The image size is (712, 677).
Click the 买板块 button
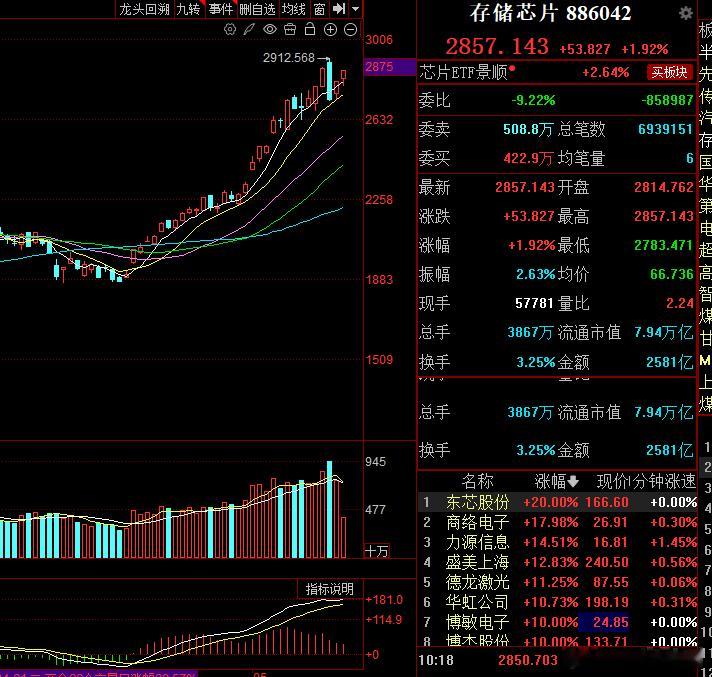pyautogui.click(x=670, y=72)
